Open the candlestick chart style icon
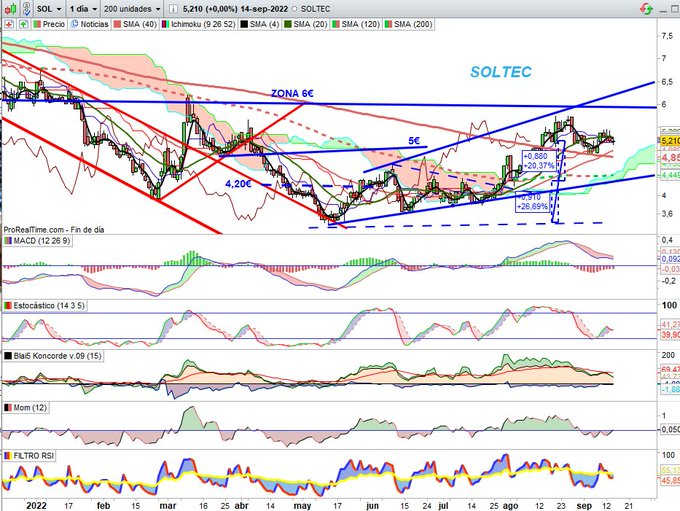This screenshot has width=680, height=511. pos(11,8)
